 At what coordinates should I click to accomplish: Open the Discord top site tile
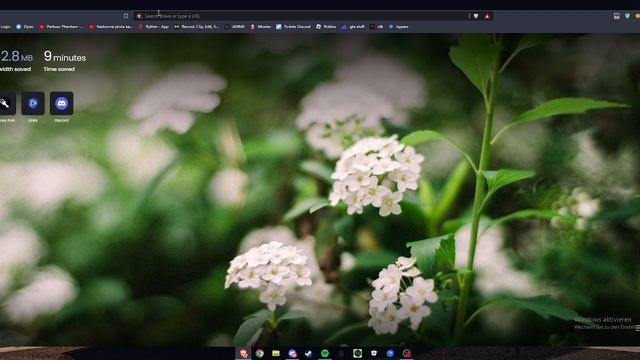62,103
